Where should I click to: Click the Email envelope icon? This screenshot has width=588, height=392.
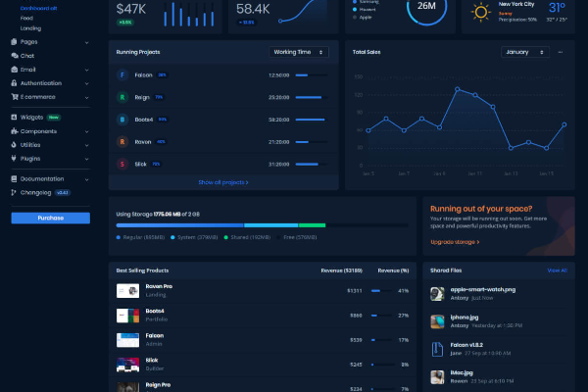[x=14, y=70]
